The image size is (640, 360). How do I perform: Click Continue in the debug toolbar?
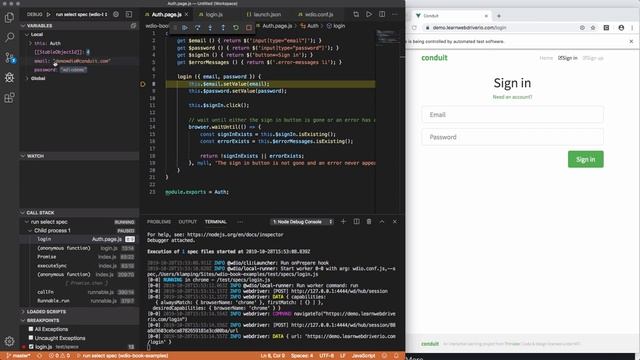185,28
